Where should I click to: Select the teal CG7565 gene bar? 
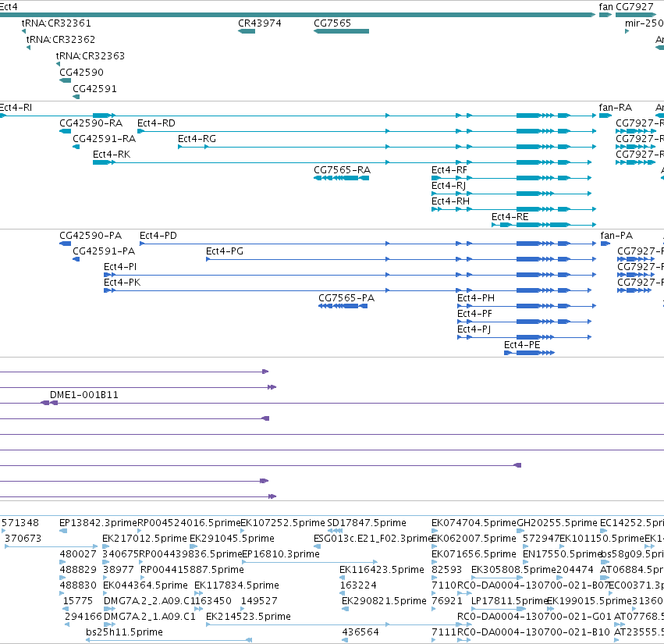[341, 31]
